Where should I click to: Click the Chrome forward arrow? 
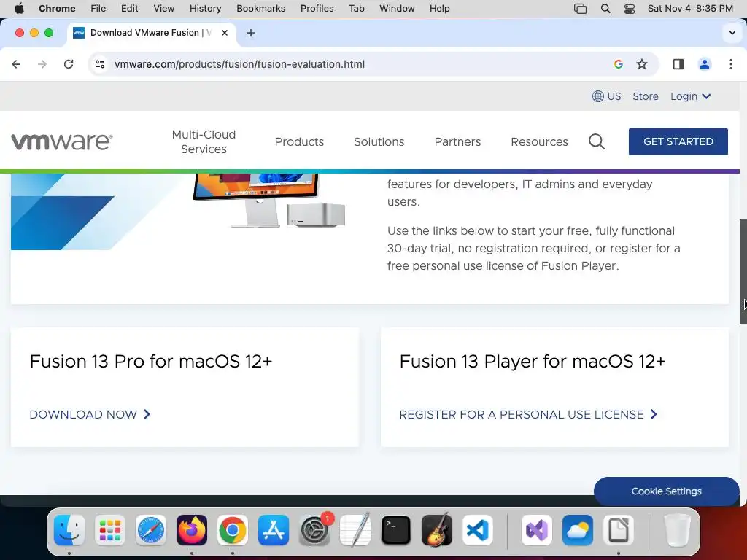pos(42,64)
